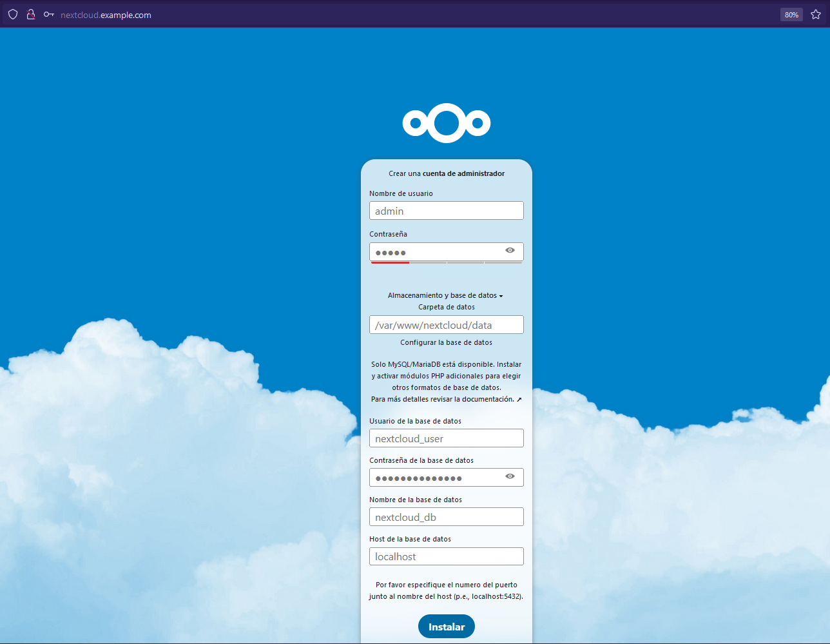Click the Contraseña de la base de datos field
The height and width of the screenshot is (644, 830).
447,478
